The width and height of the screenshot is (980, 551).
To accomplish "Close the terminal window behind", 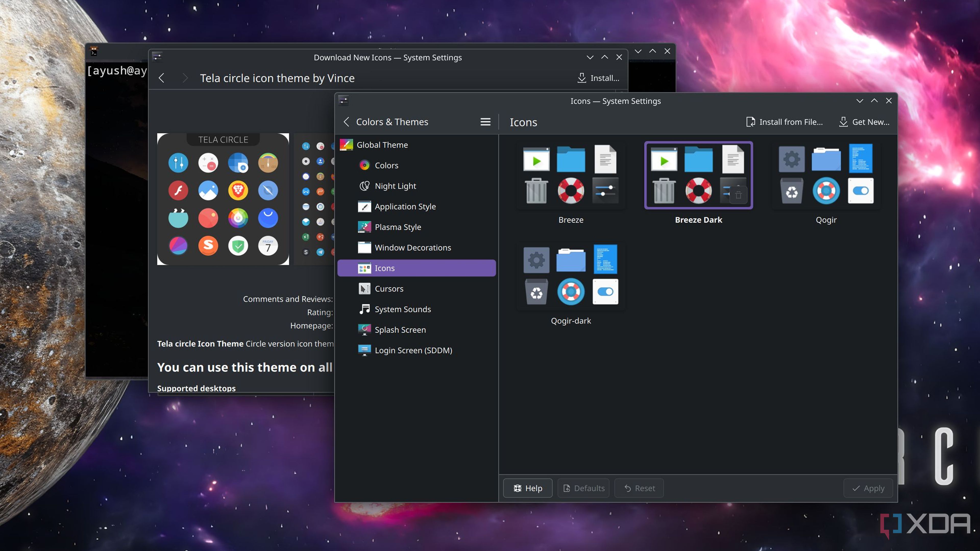I will pos(667,51).
